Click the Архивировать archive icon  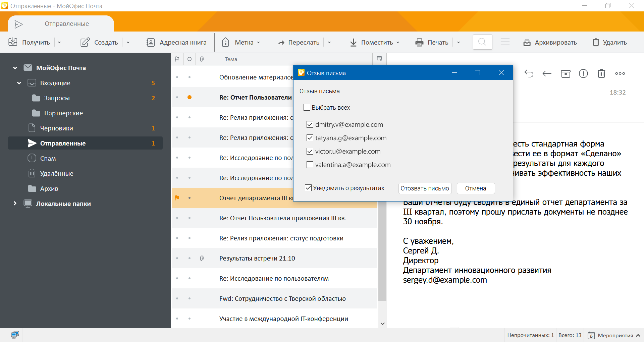coord(527,43)
